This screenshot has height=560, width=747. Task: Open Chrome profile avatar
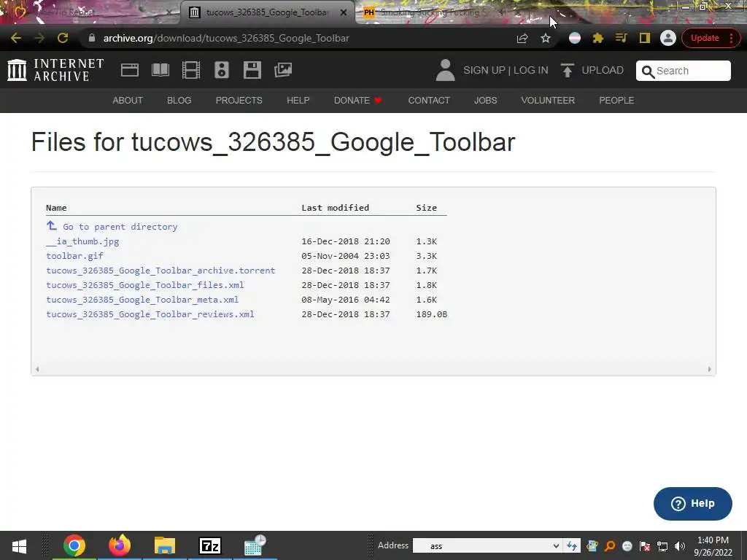click(668, 38)
